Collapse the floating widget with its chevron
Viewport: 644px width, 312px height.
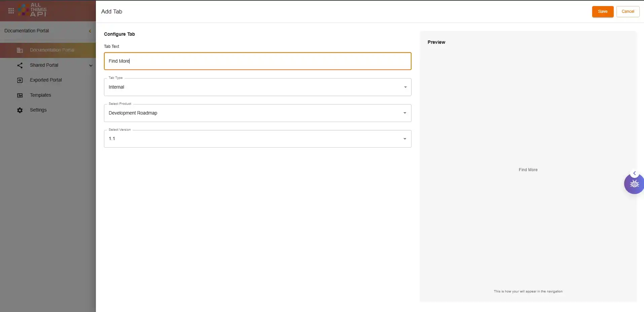635,173
